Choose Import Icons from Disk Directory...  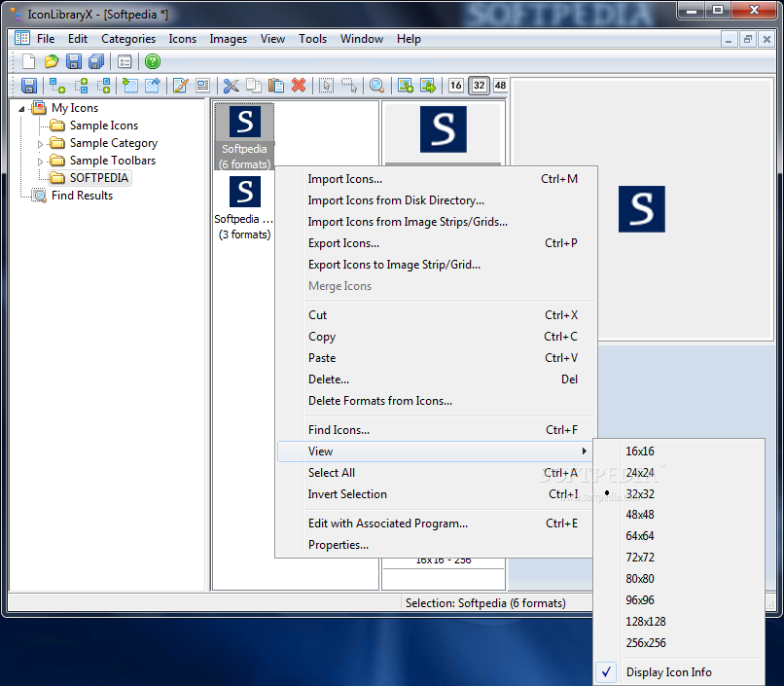click(437, 200)
